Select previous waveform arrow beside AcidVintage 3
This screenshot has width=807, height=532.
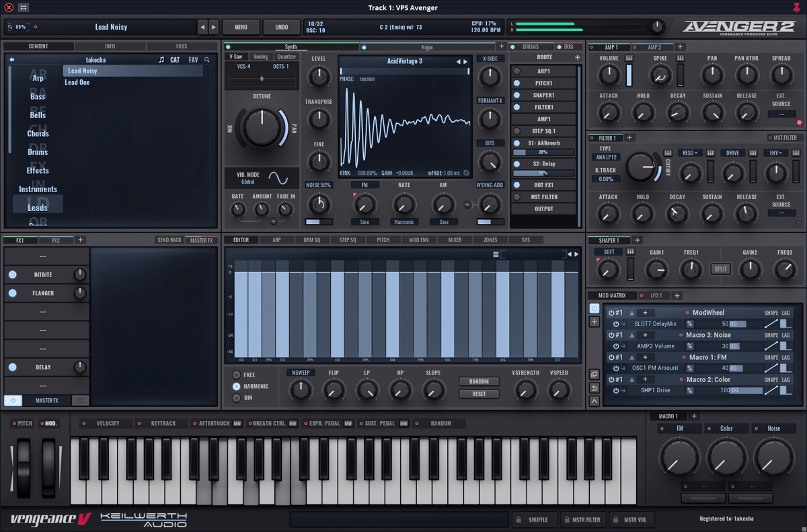coord(458,61)
